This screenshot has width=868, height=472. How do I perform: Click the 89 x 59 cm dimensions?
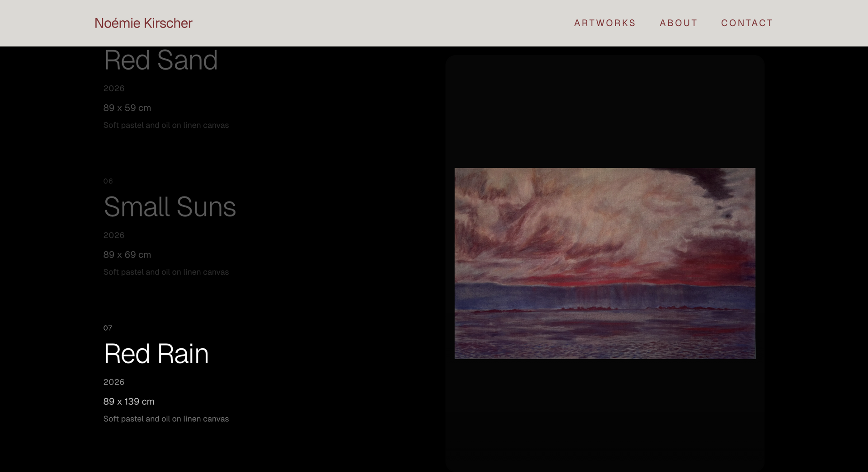(127, 108)
